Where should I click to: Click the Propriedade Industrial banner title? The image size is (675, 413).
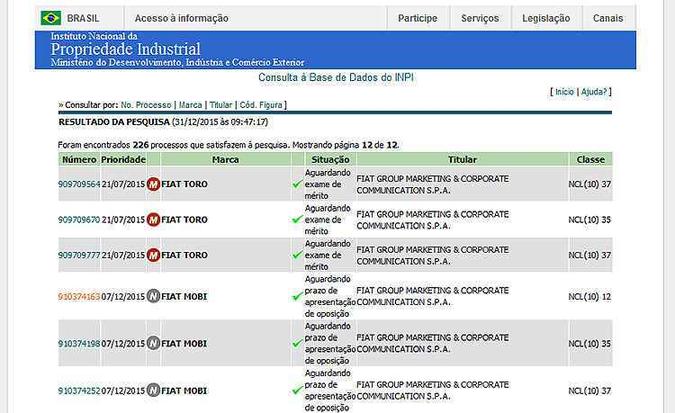coord(126,49)
